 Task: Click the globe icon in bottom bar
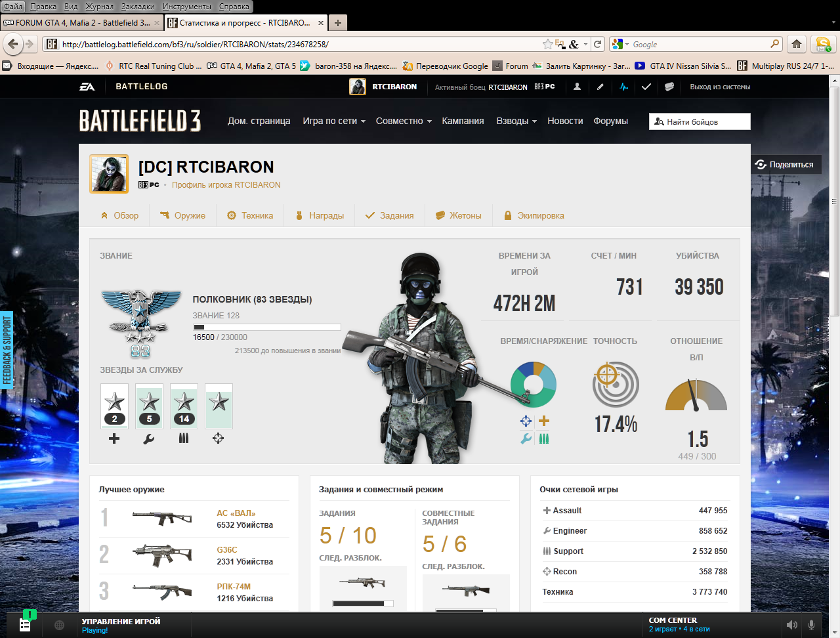59,626
